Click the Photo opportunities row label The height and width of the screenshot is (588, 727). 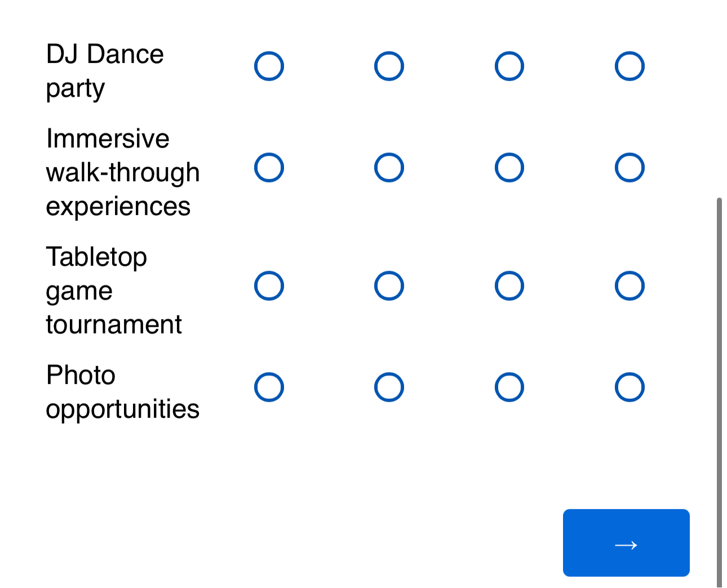pos(122,392)
